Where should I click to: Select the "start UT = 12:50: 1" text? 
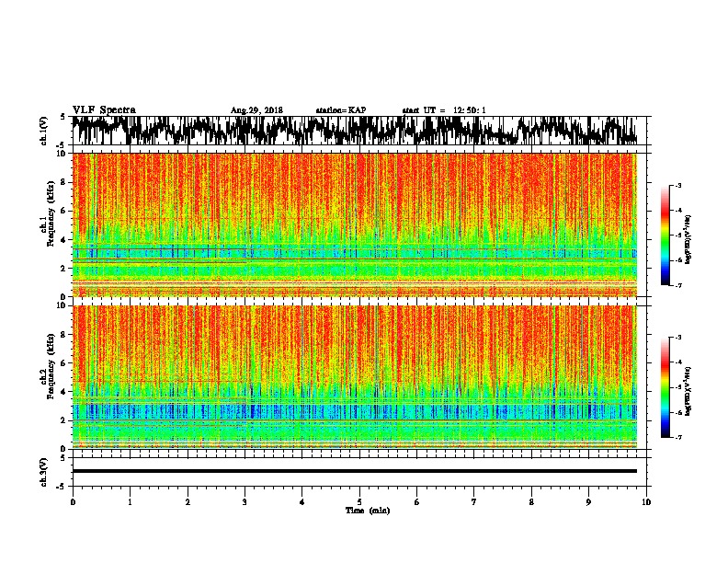pos(444,110)
